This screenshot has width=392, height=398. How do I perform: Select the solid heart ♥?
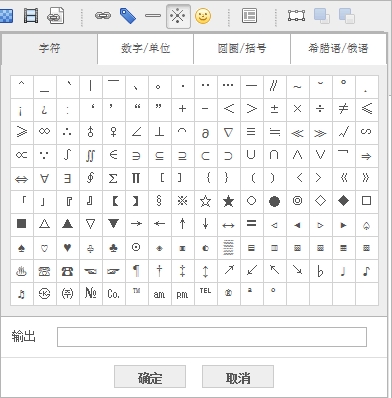click(67, 247)
